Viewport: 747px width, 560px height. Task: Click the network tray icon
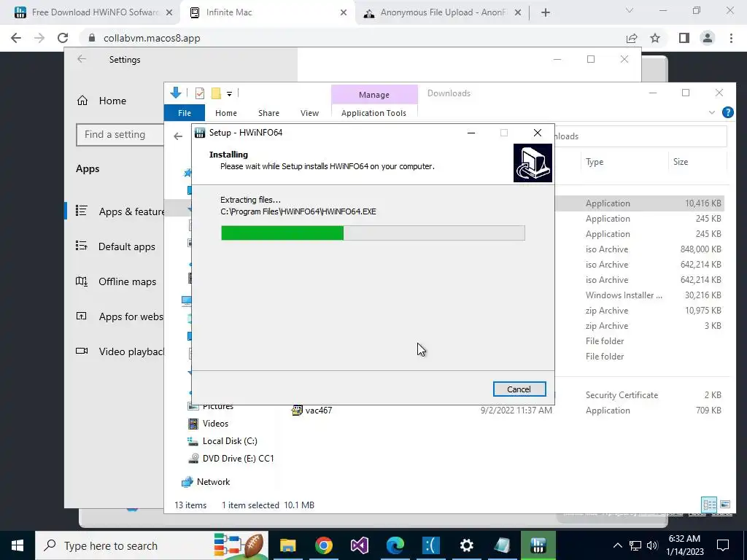(635, 545)
